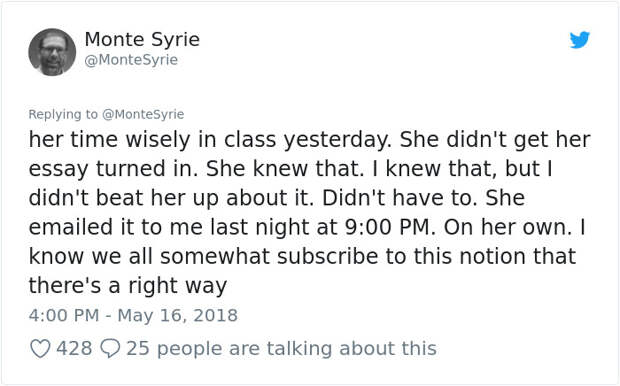620x386 pixels.
Task: Click the line starting 'know we all somewhat'
Action: [302, 256]
